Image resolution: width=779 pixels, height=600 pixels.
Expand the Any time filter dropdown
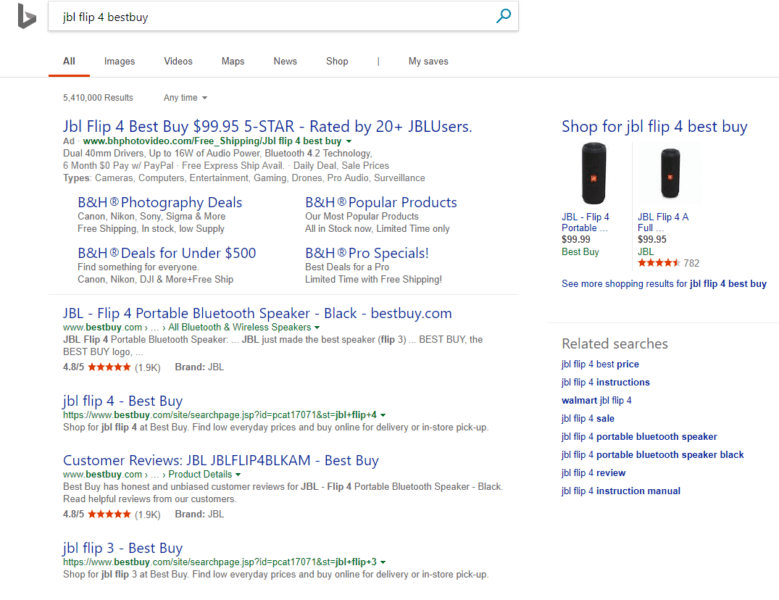point(186,98)
